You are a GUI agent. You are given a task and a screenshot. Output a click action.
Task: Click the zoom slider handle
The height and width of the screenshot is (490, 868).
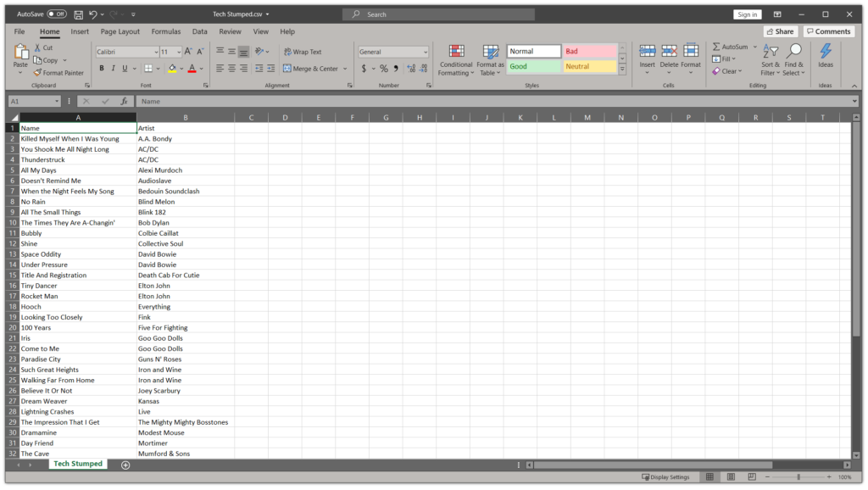[x=798, y=476]
